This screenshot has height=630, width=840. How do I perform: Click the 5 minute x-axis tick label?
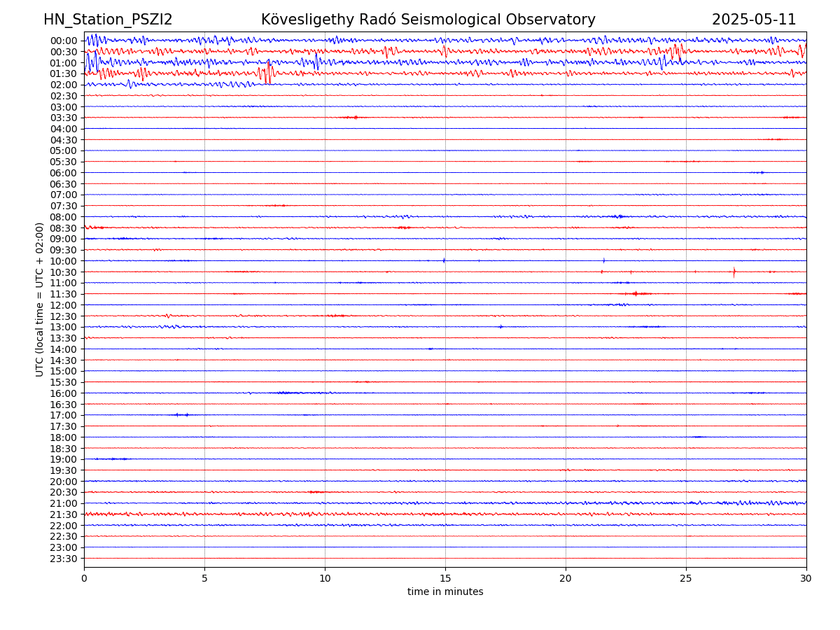coord(204,579)
